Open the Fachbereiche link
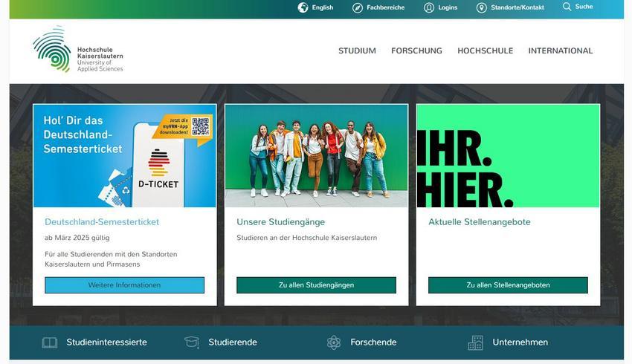This screenshot has width=632, height=364. click(385, 7)
